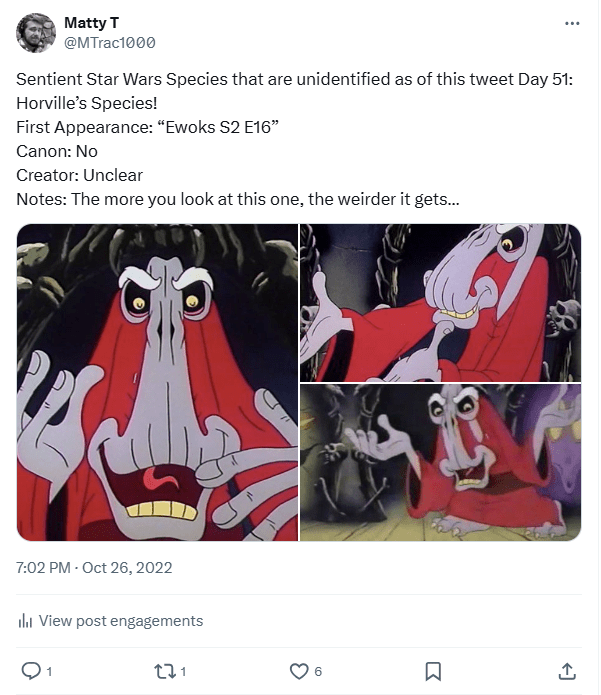Open the top-right image of the creature
The height and width of the screenshot is (695, 601).
click(x=440, y=303)
